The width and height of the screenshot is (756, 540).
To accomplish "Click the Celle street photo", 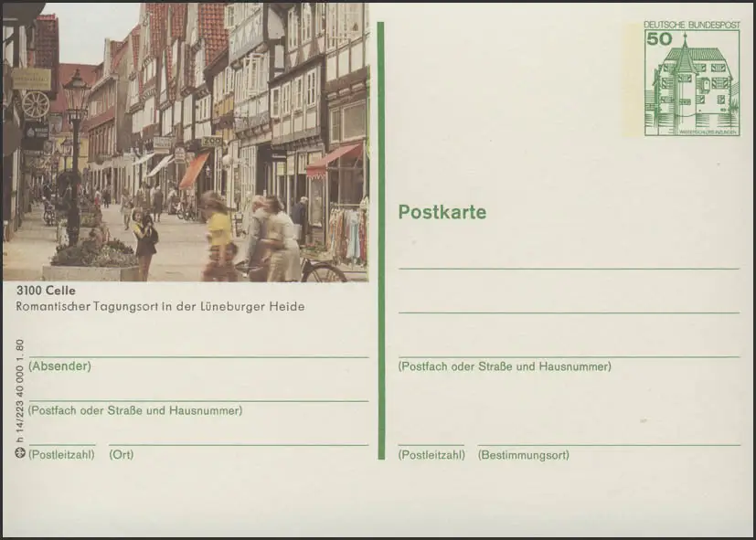I will pyautogui.click(x=186, y=142).
